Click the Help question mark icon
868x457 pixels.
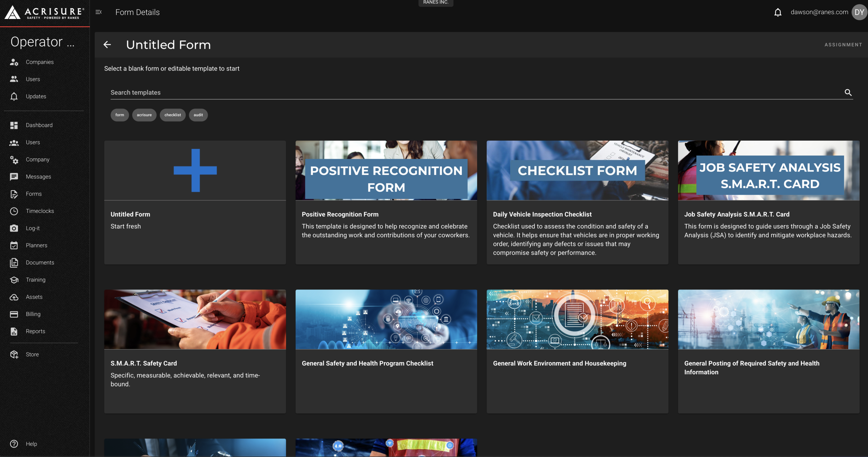tap(14, 444)
